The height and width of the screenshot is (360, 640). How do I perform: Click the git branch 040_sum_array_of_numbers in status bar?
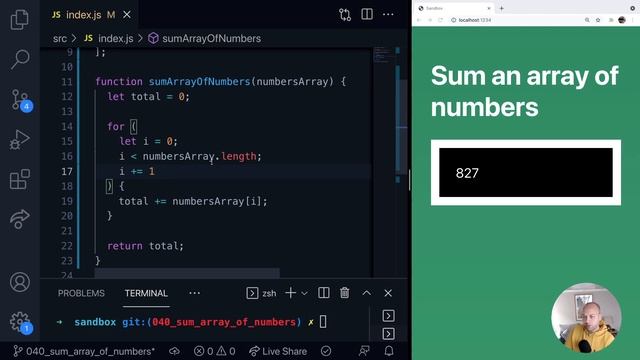click(x=84, y=351)
